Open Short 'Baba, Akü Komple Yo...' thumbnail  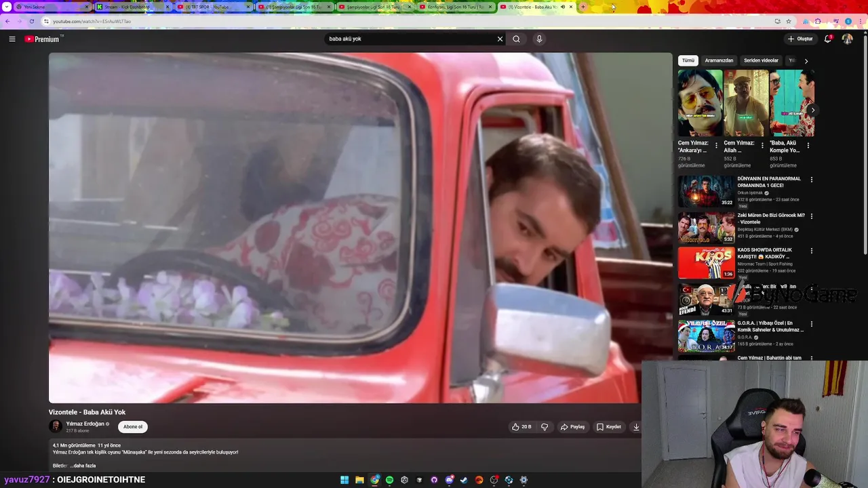792,103
